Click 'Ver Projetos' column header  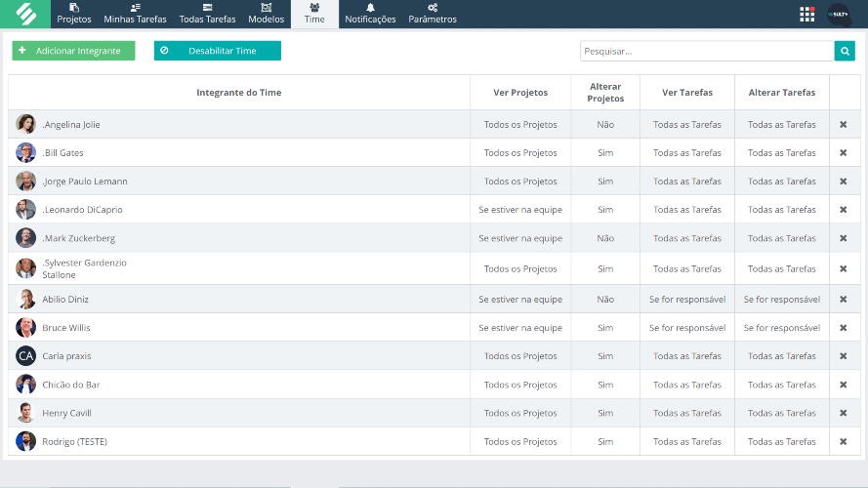coord(520,93)
